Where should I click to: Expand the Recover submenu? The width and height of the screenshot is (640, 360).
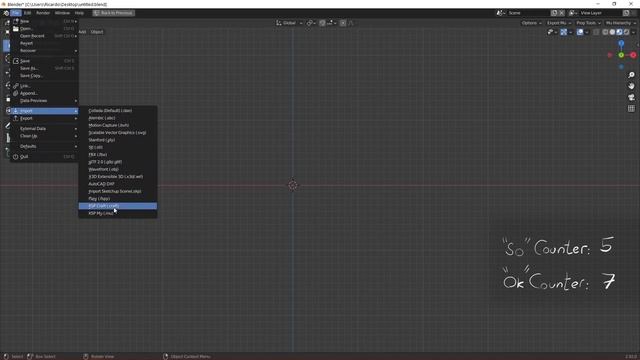[x=44, y=51]
